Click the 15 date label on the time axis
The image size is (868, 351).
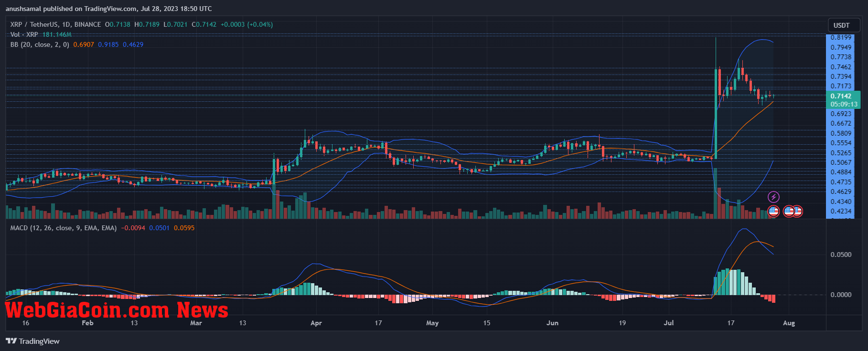click(487, 323)
